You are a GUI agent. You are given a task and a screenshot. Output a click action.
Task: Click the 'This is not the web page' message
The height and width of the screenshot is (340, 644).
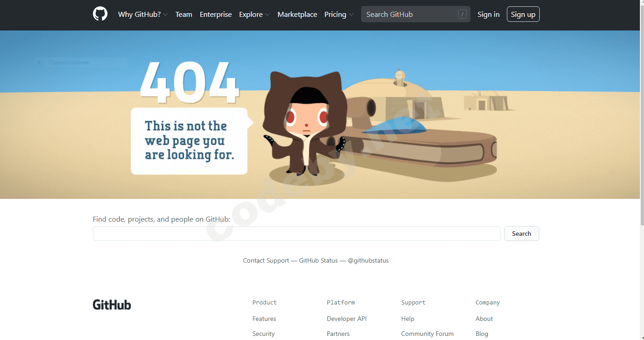pos(189,141)
